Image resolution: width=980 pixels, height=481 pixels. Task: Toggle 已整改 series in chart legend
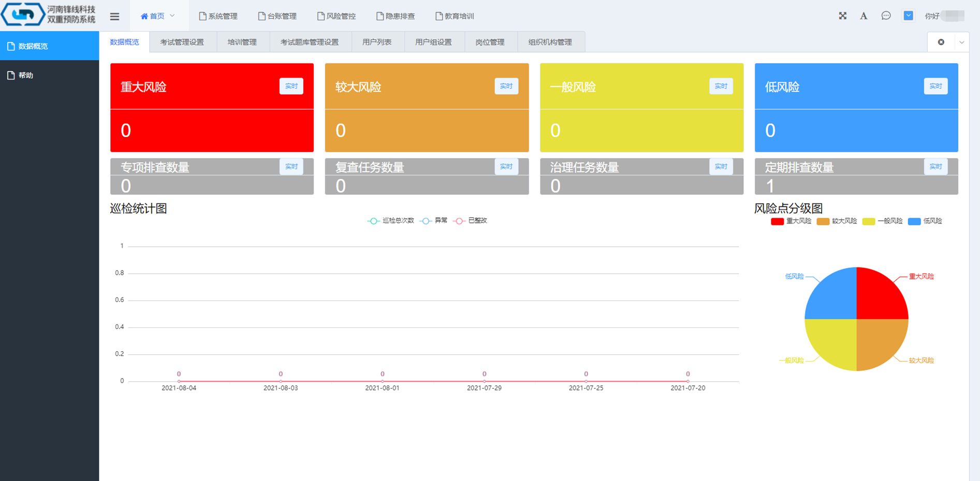pos(470,221)
